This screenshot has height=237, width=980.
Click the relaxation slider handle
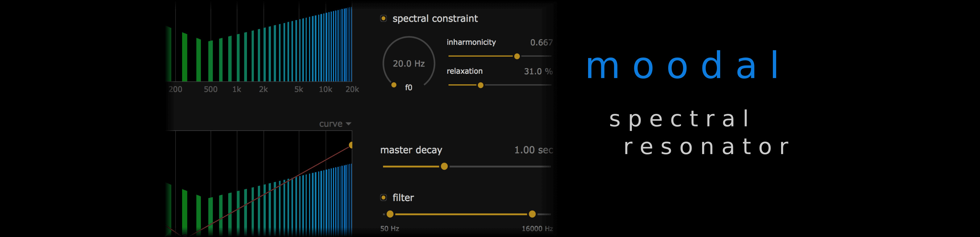click(x=480, y=85)
